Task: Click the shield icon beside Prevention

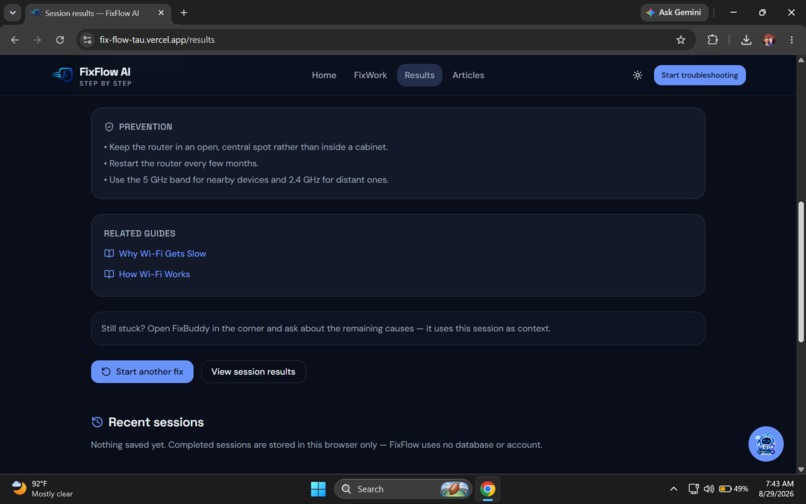Action: 109,127
